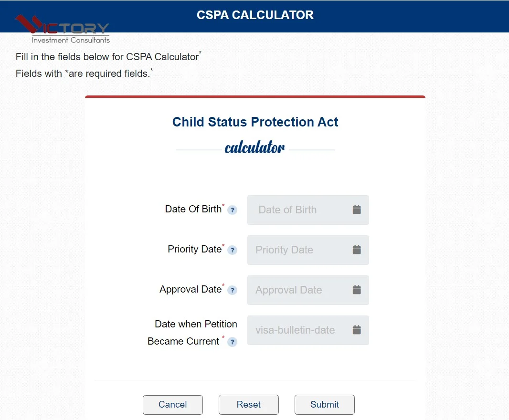Screen dimensions: 509x420
Task: Open the calendar icon for Priority Date
Action: click(x=357, y=250)
